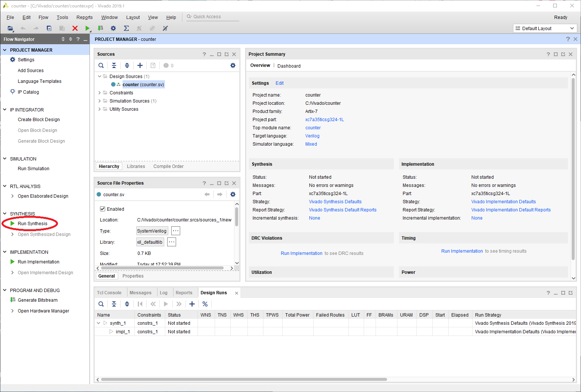Open Settings gear in main toolbar
This screenshot has width=581, height=392.
113,28
